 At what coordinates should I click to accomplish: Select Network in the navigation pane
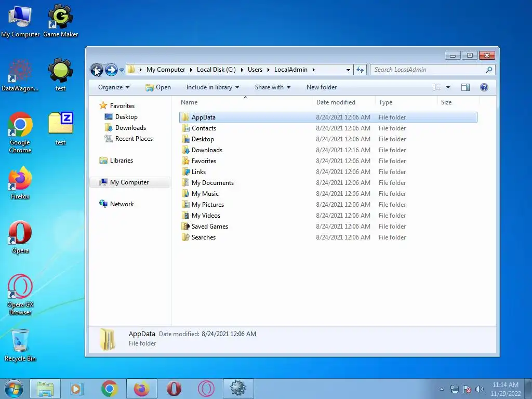116,204
